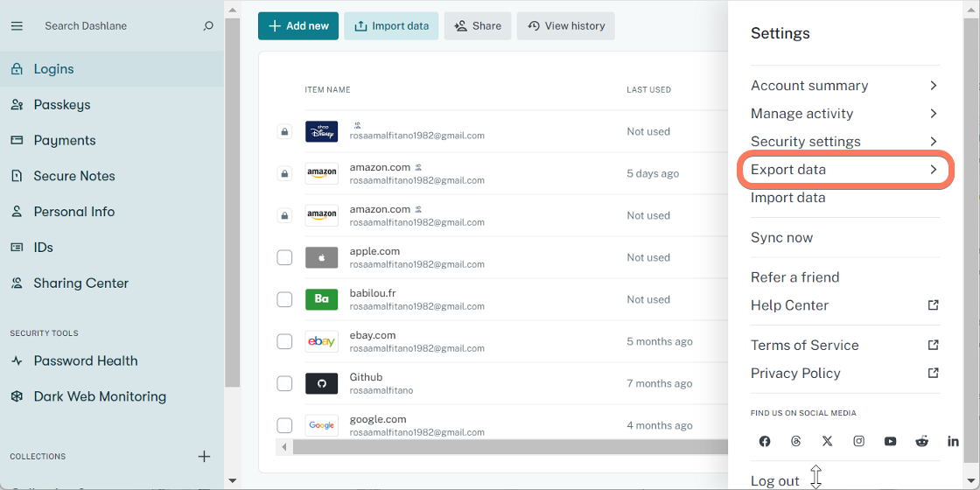Click the apple.com logo icon

pyautogui.click(x=321, y=257)
